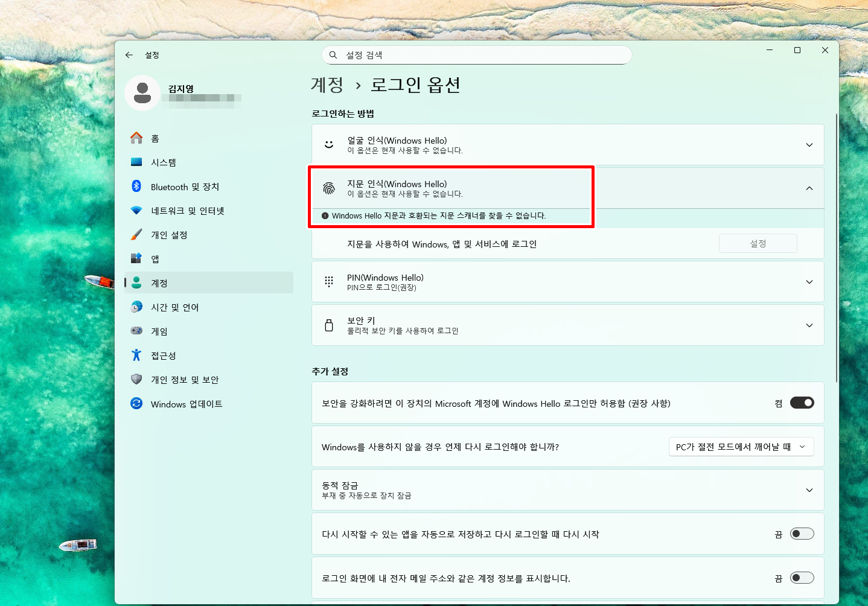Enable restartable apps auto-save toggle
The height and width of the screenshot is (606, 868).
[x=802, y=534]
